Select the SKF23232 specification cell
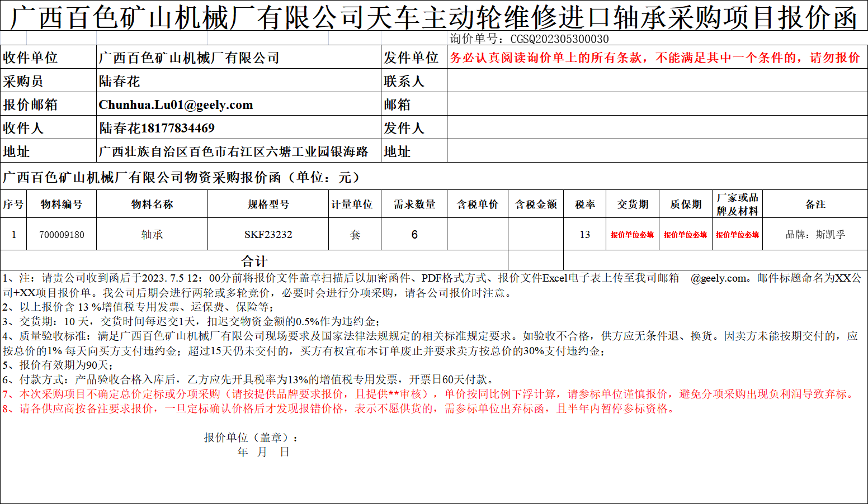 pos(268,234)
